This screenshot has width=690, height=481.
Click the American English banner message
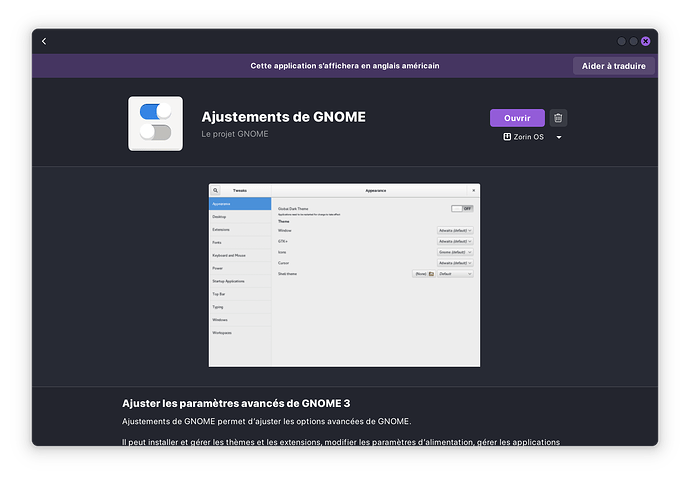(x=345, y=66)
